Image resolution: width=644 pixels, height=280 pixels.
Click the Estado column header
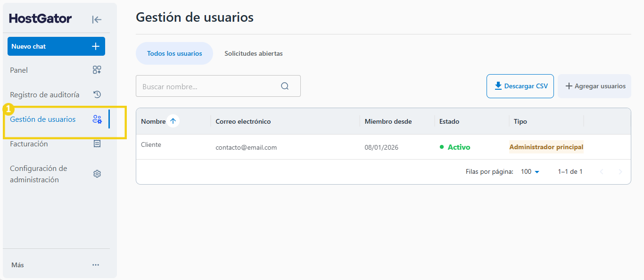pyautogui.click(x=449, y=121)
